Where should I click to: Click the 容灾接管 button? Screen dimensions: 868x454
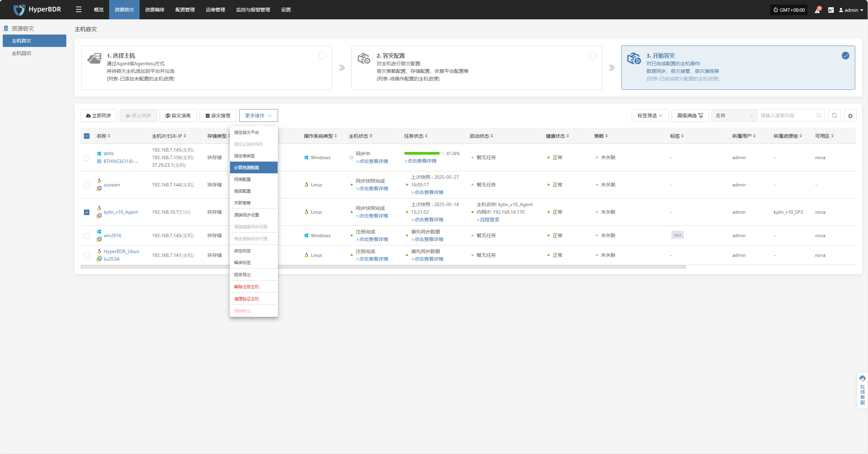click(x=218, y=116)
